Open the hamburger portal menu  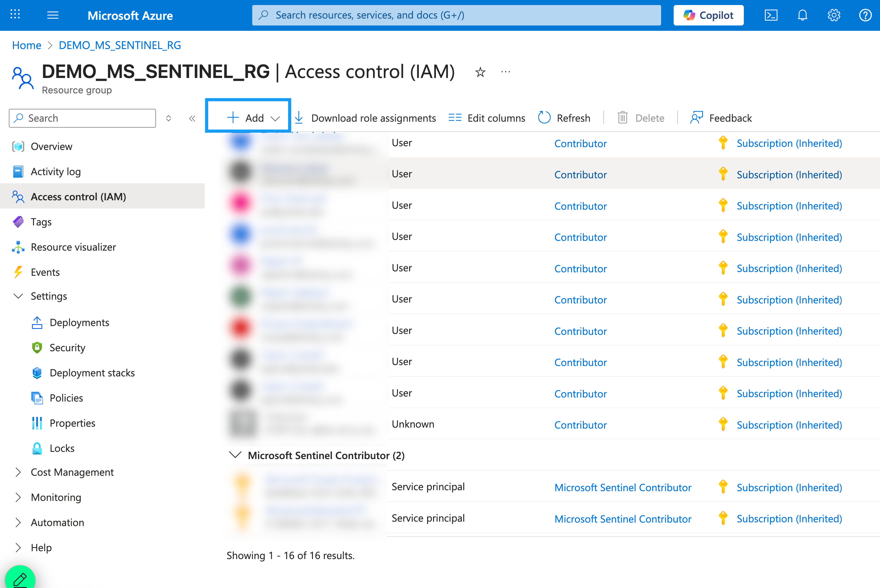tap(53, 15)
